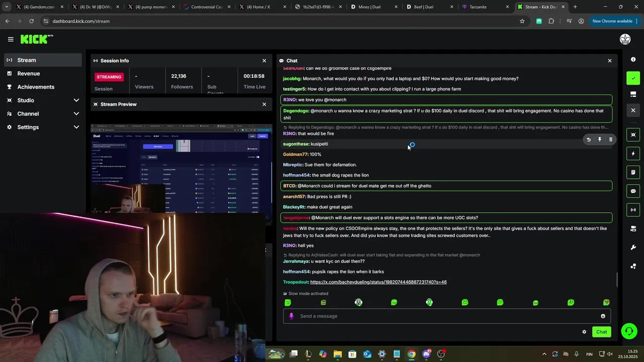Click the purple microphone icon in message box
Image resolution: width=644 pixels, height=362 pixels.
(x=291, y=316)
